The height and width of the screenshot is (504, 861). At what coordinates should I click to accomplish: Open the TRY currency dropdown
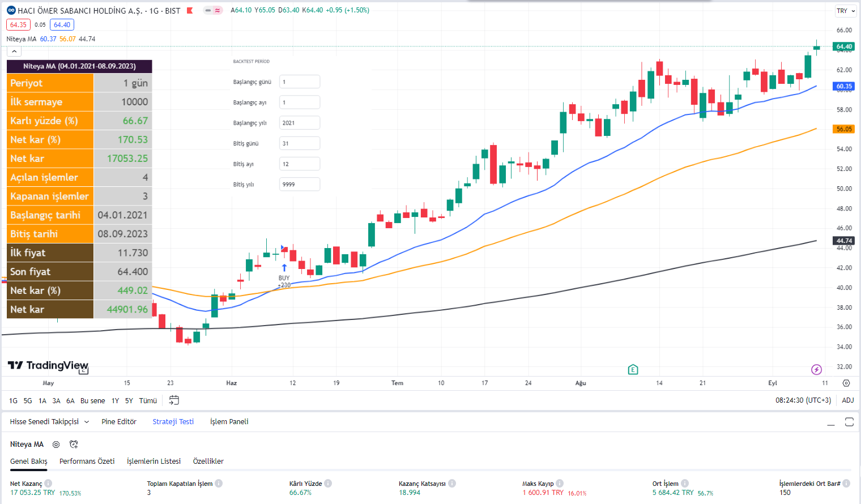pos(845,11)
